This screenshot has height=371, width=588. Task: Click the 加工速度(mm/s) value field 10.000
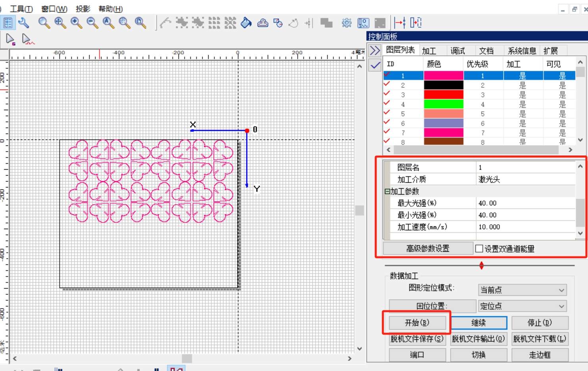tap(526, 227)
